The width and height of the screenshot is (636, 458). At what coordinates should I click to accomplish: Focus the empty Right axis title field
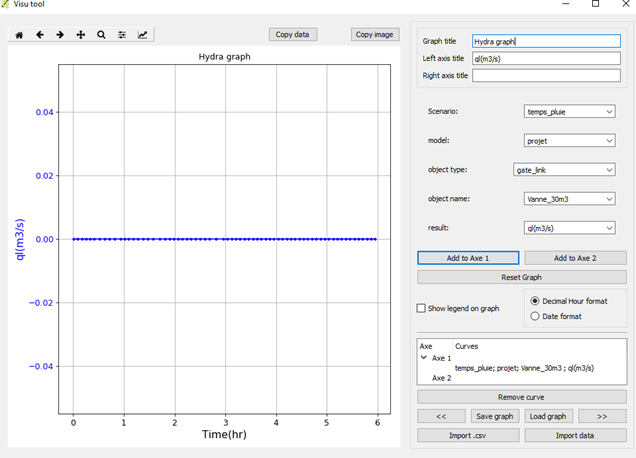pos(546,75)
